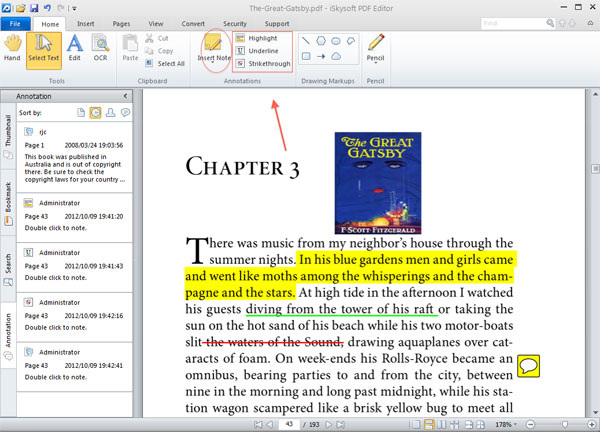Click the zoom slider in status bar
Image resolution: width=600 pixels, height=432 pixels.
click(565, 425)
